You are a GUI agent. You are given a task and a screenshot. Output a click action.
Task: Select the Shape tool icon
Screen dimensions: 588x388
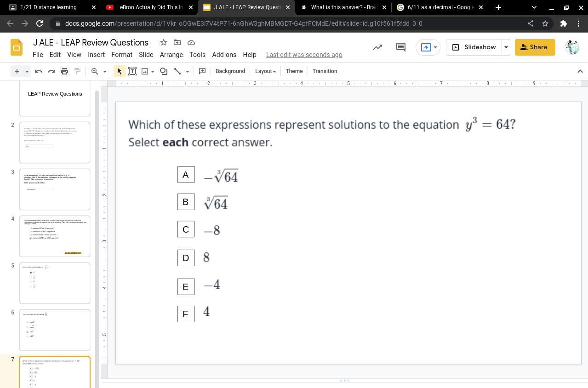(x=164, y=71)
